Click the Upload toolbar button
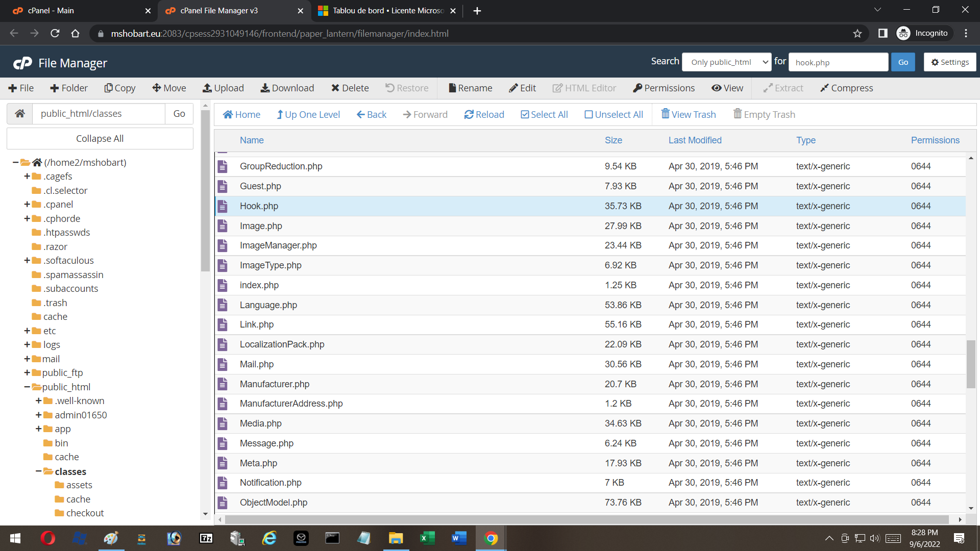The height and width of the screenshot is (551, 980). pyautogui.click(x=223, y=88)
